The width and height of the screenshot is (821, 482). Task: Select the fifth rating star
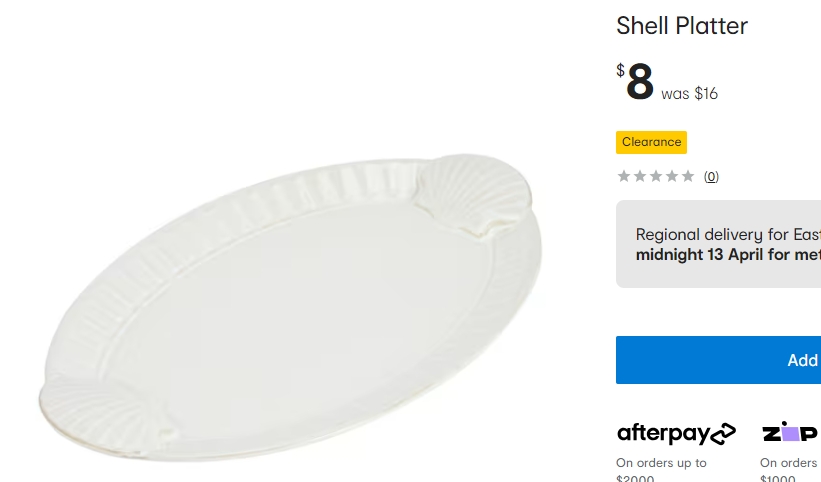coord(688,177)
